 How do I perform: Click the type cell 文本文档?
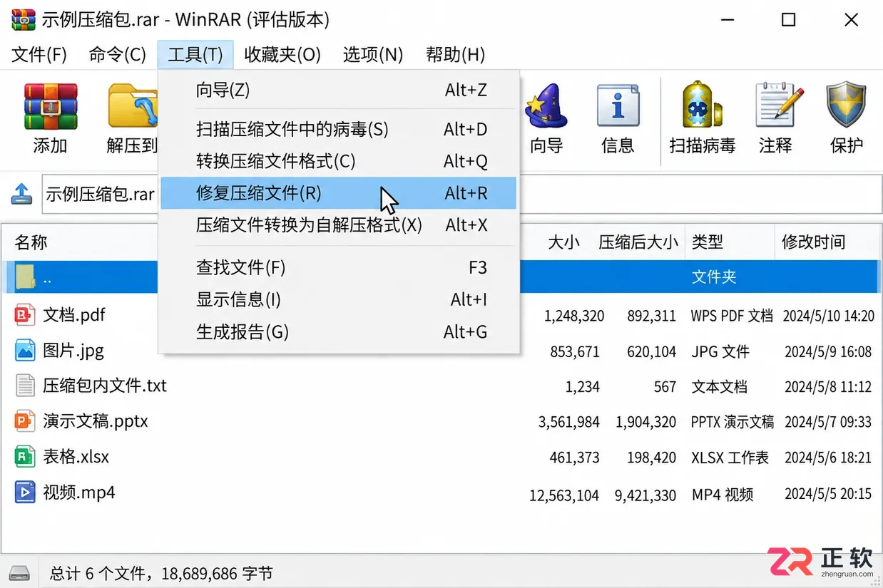tap(719, 387)
